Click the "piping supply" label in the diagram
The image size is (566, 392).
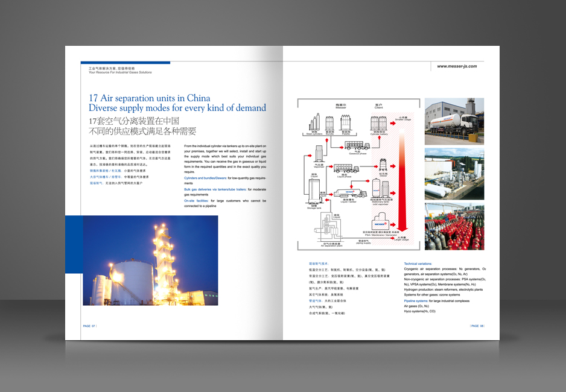[x=363, y=243]
